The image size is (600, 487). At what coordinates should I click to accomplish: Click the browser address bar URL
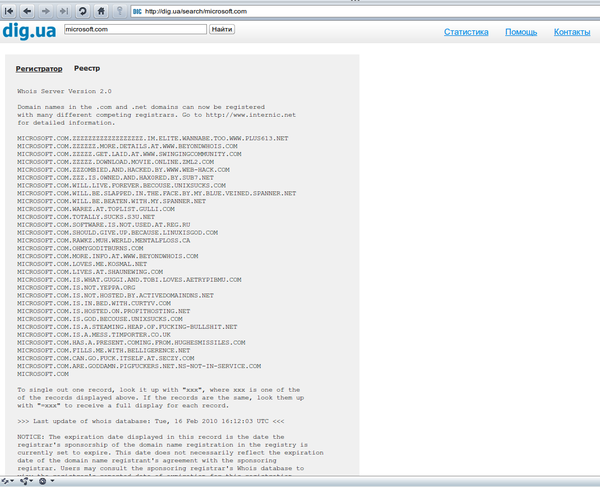[x=196, y=11]
